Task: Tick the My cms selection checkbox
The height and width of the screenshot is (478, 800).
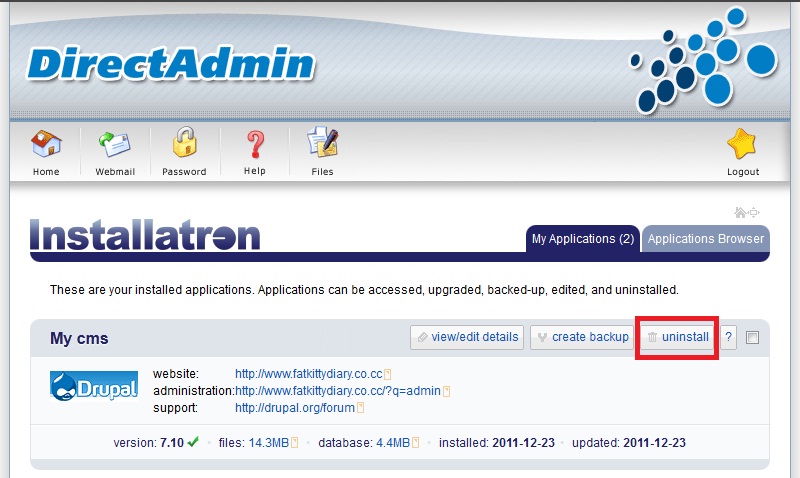Action: pos(752,337)
